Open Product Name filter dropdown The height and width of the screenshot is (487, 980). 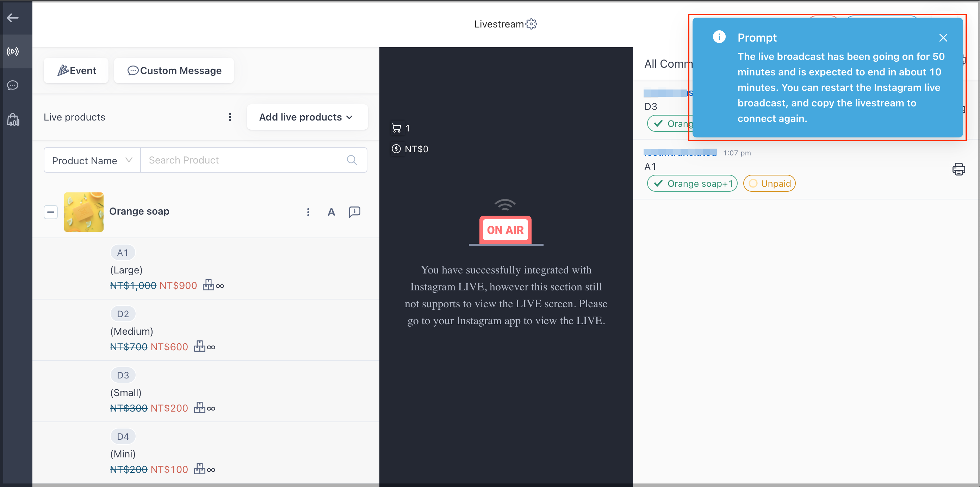coord(92,160)
